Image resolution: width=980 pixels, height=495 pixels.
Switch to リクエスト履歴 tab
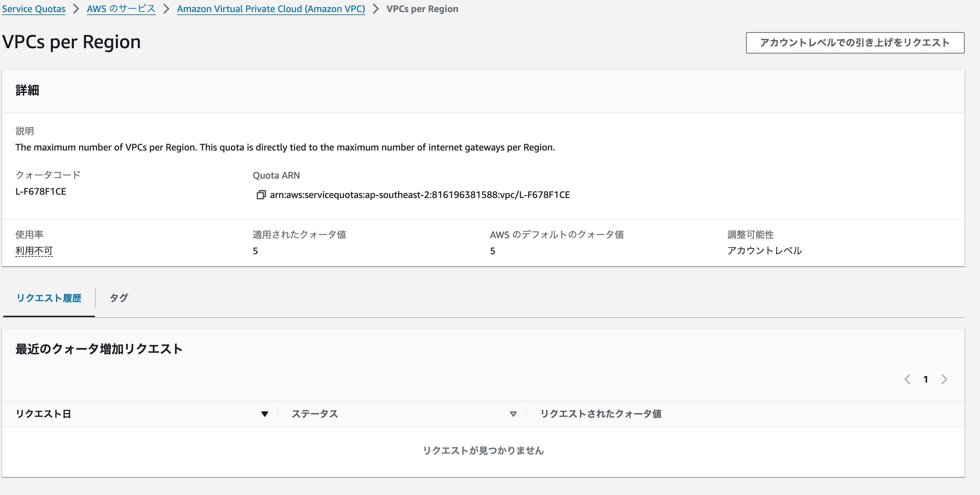pyautogui.click(x=49, y=298)
